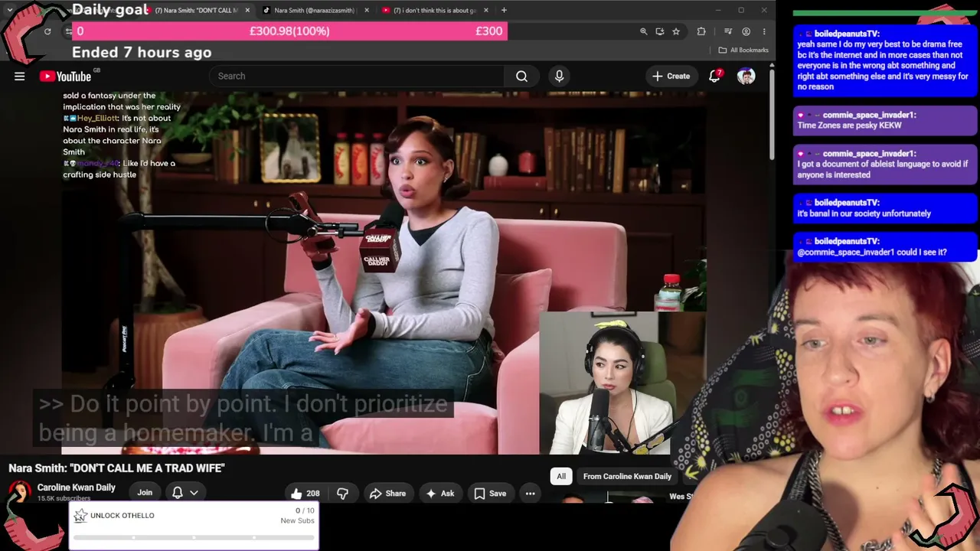Close the "DON'T CALL M" YouTube tab
Viewport: 980px width, 551px height.
click(247, 10)
